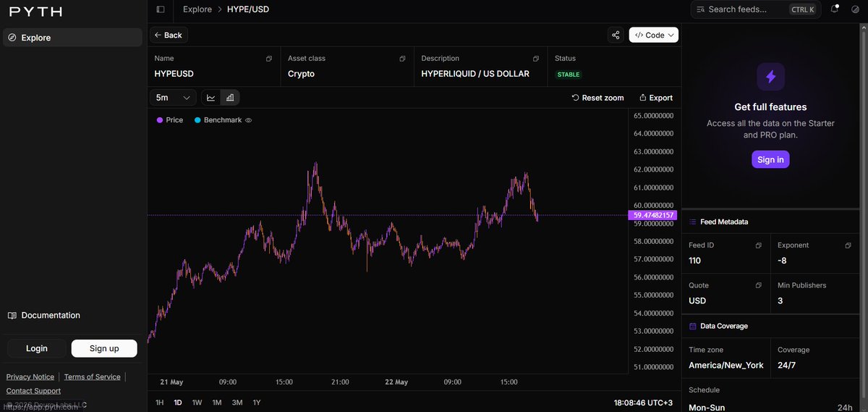The image size is (868, 412).
Task: Open the Terms of Service link
Action: [93, 377]
